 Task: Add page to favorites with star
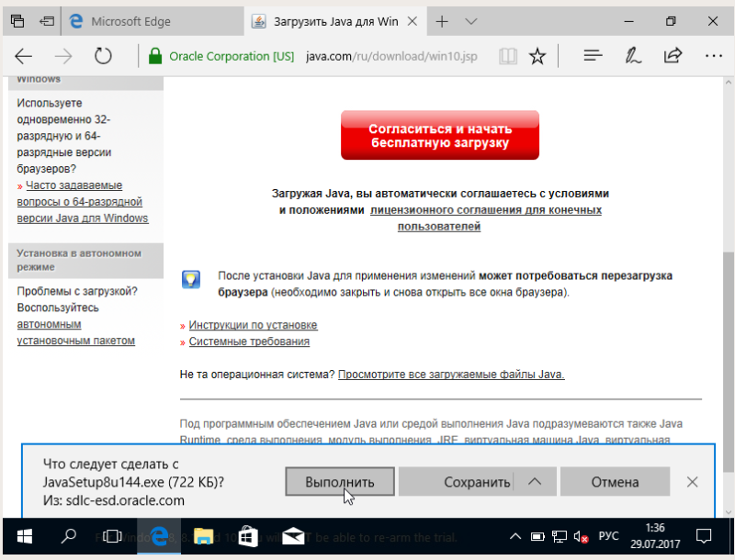[x=537, y=57]
